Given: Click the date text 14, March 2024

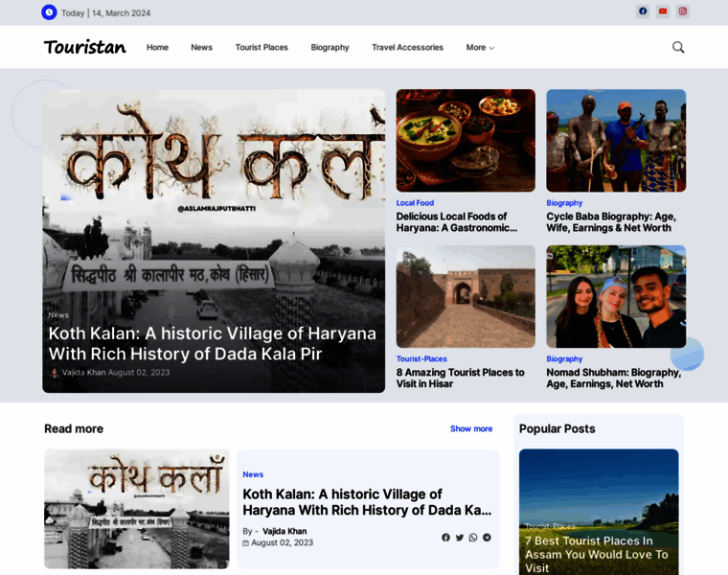Looking at the screenshot, I should pos(121,13).
